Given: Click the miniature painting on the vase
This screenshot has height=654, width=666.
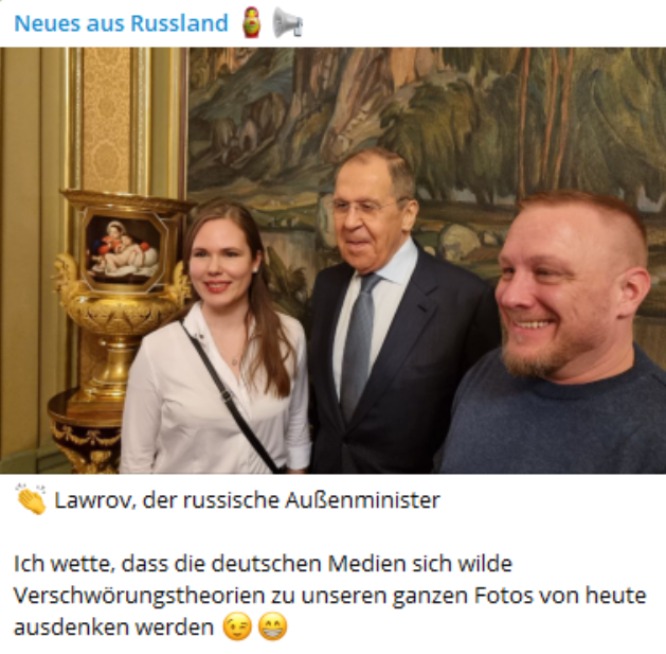Looking at the screenshot, I should (x=124, y=251).
